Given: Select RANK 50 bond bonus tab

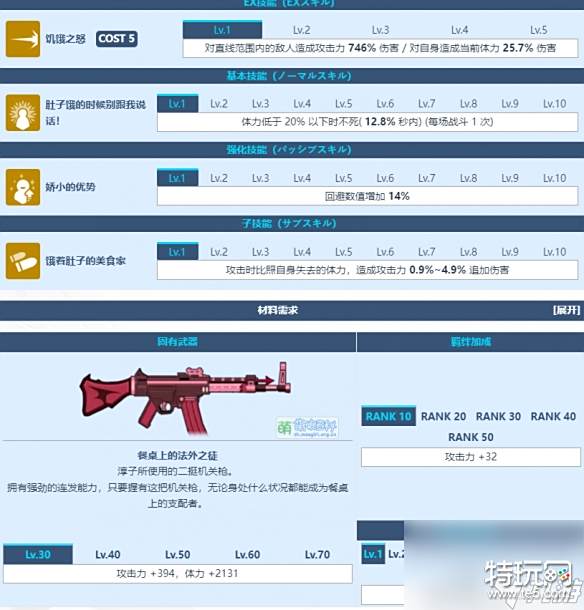Looking at the screenshot, I should pyautogui.click(x=471, y=437).
